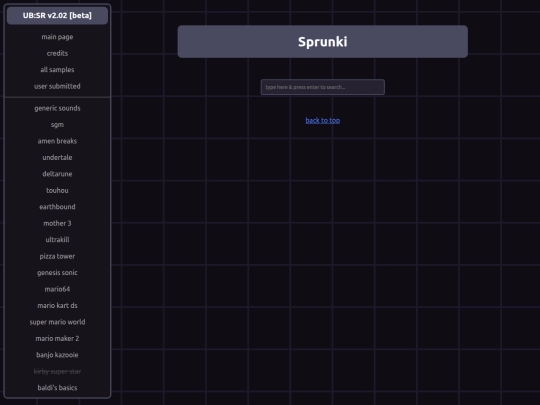
Task: Focus the sample search input field
Action: (x=323, y=87)
